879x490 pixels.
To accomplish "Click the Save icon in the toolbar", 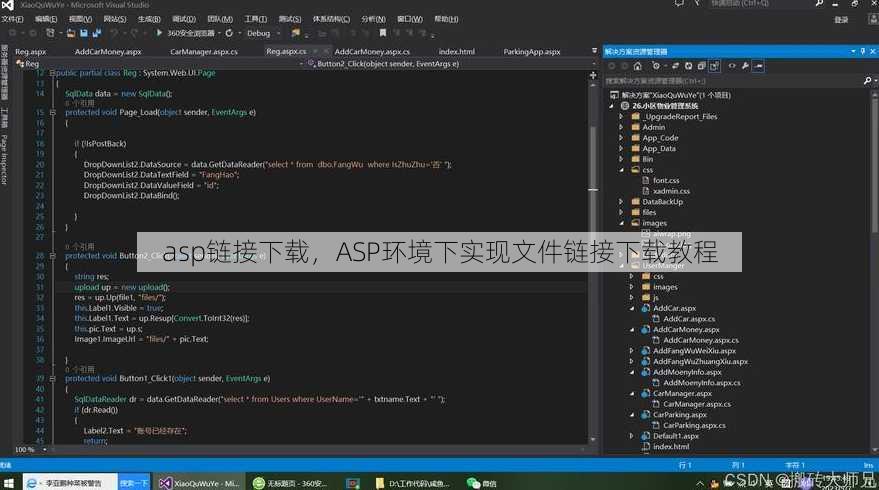I will click(84, 33).
